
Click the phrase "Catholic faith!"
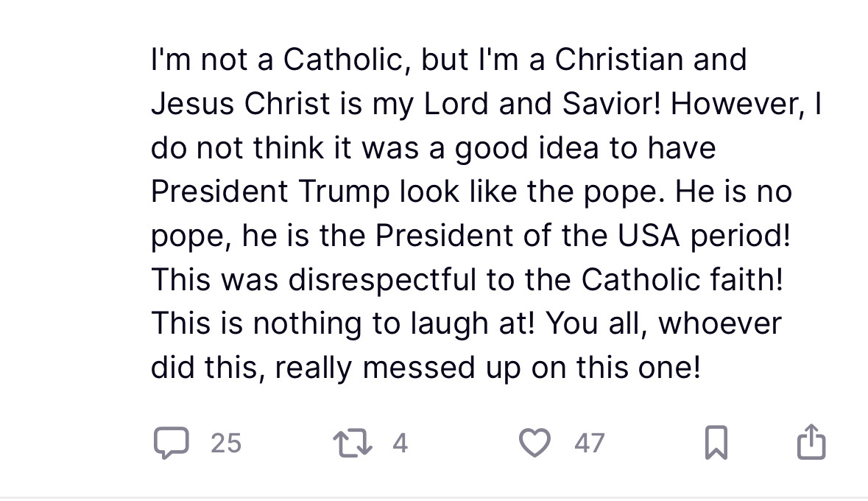682,279
